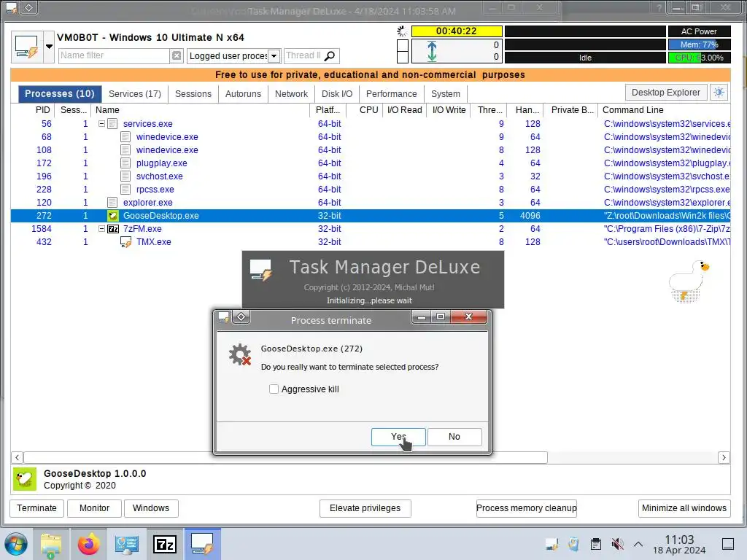This screenshot has height=560, width=747.
Task: Switch to the Services (17) tab
Action: pyautogui.click(x=135, y=94)
